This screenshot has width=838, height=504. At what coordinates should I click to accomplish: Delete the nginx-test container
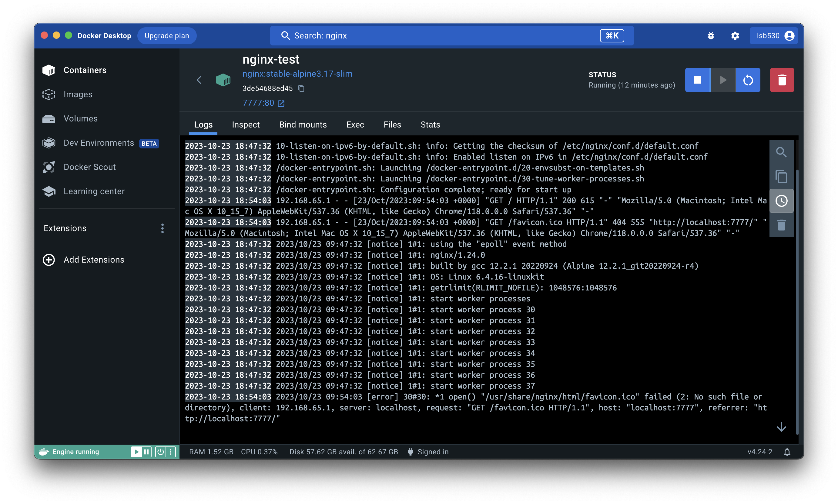(x=782, y=80)
